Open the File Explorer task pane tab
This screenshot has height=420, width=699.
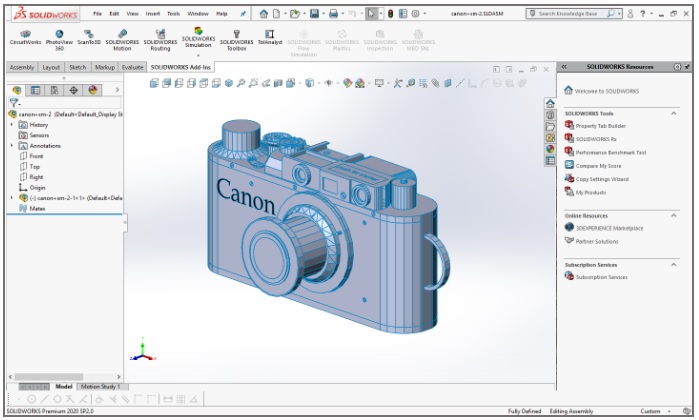550,126
